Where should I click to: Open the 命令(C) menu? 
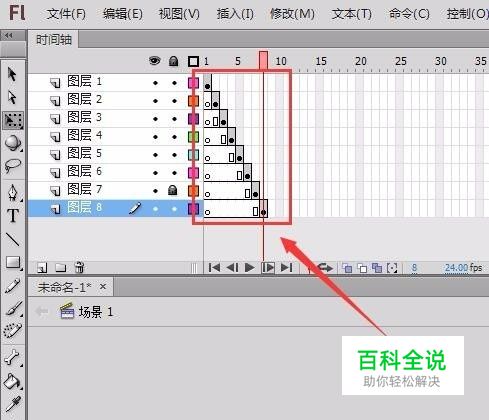coord(409,14)
